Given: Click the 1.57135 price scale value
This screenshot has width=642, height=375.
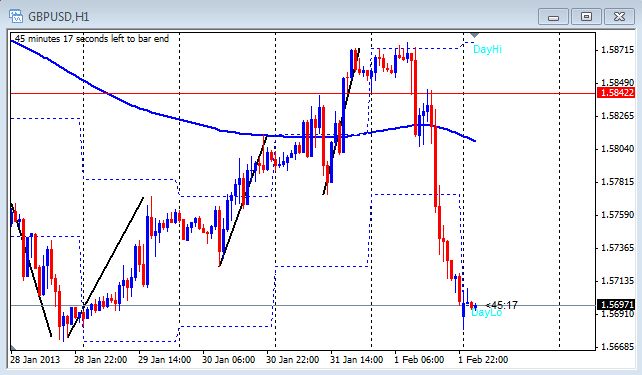Looking at the screenshot, I should click(617, 281).
